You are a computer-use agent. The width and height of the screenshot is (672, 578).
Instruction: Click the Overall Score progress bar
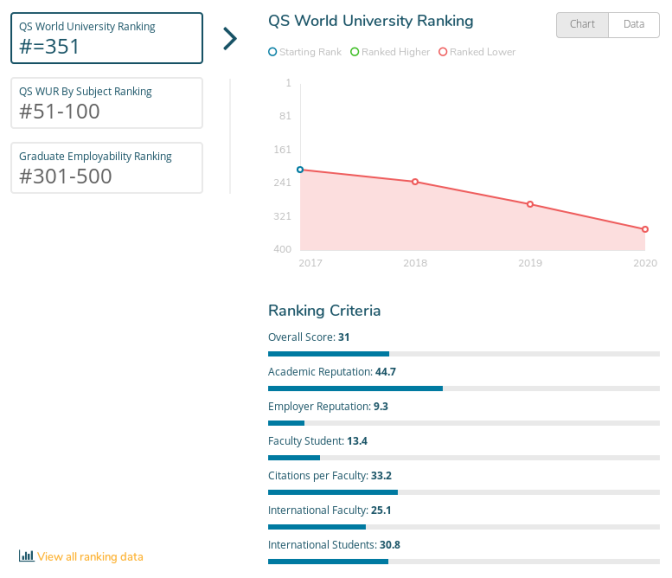(464, 354)
